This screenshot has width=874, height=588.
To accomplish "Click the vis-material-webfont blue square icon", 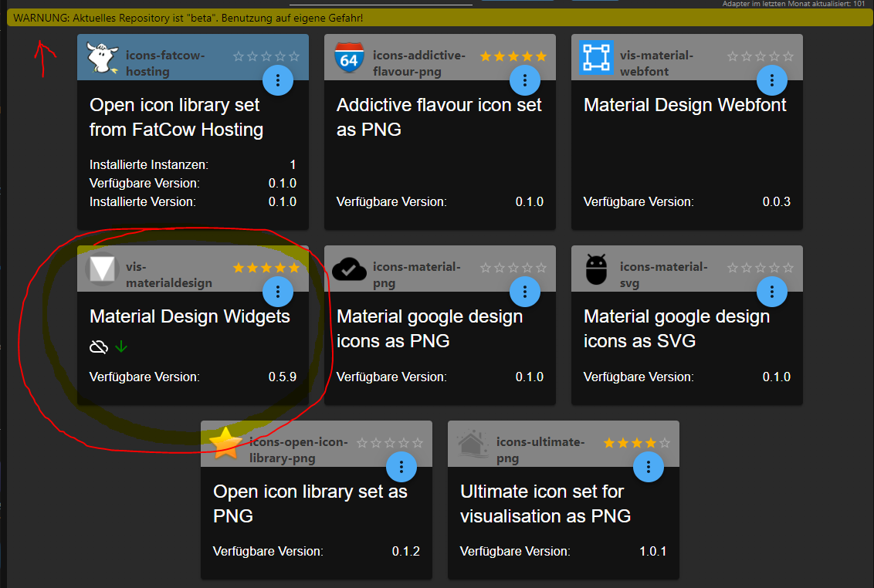I will (x=596, y=58).
